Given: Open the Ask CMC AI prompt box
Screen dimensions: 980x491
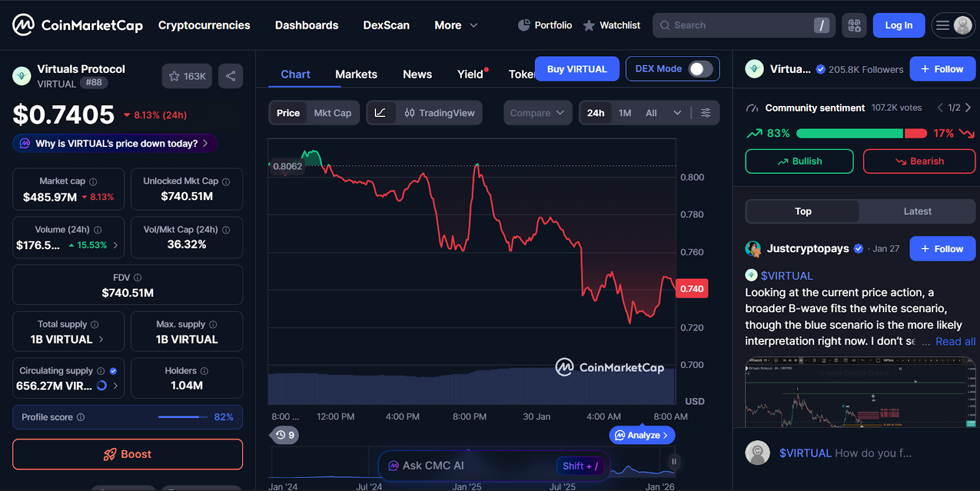Looking at the screenshot, I should [495, 466].
